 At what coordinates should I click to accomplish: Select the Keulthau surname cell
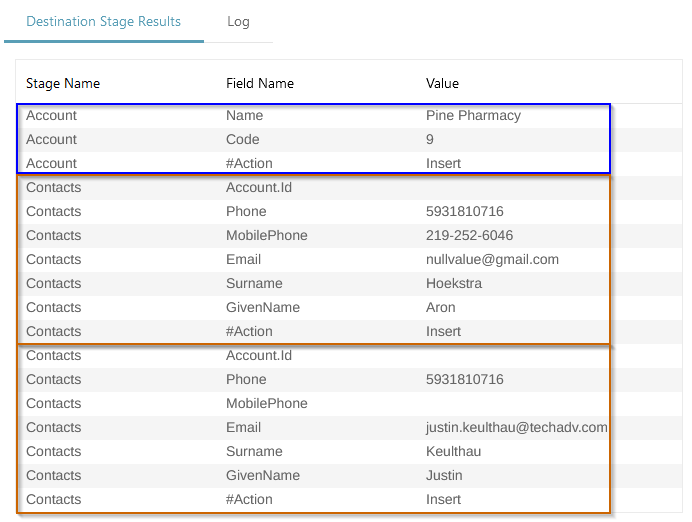(x=453, y=451)
